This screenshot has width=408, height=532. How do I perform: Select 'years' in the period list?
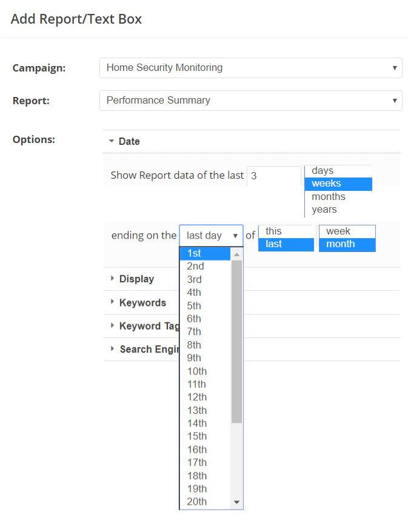coord(337,210)
